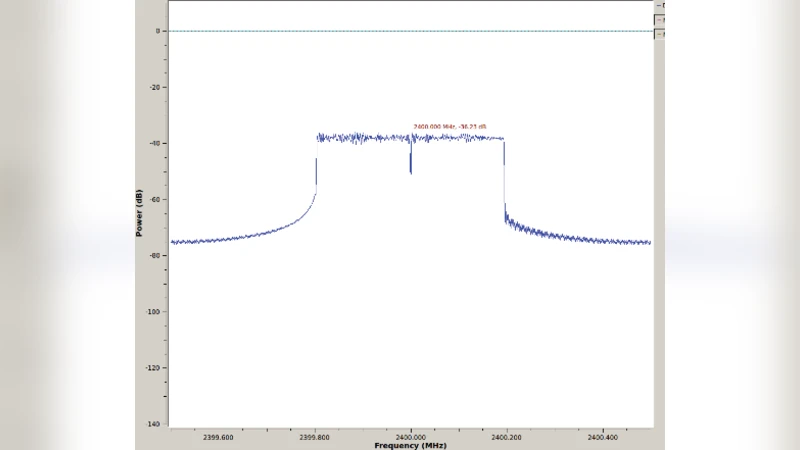
Task: Click the 2400.400 frequency tick label
Action: coord(602,436)
